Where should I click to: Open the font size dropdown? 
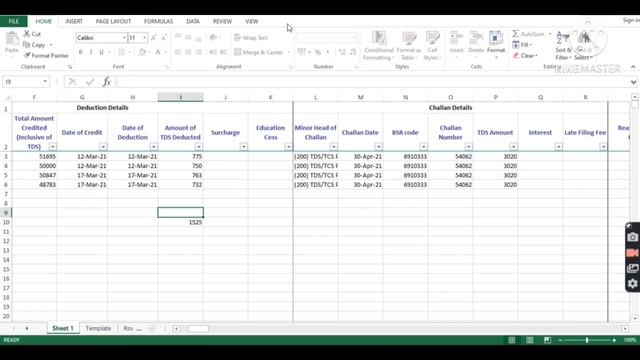click(x=144, y=38)
